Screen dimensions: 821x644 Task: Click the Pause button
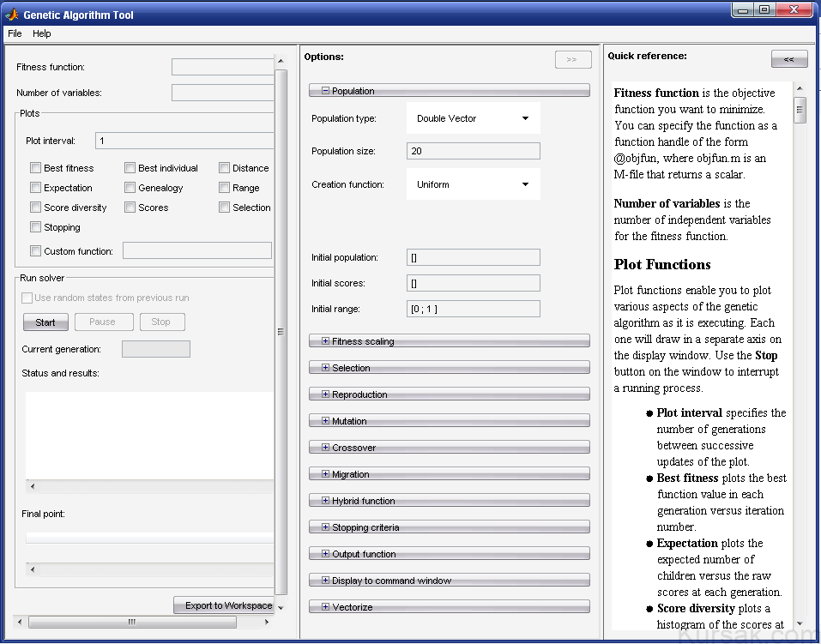point(104,322)
